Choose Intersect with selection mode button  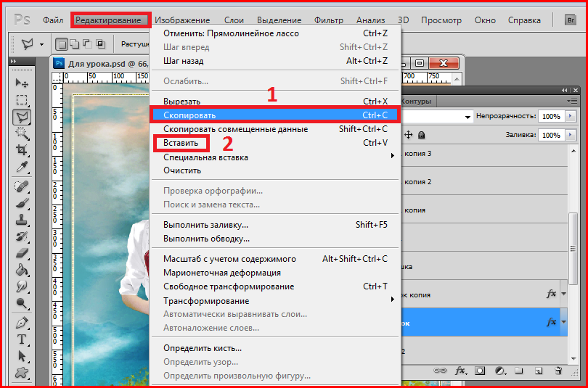(100, 44)
